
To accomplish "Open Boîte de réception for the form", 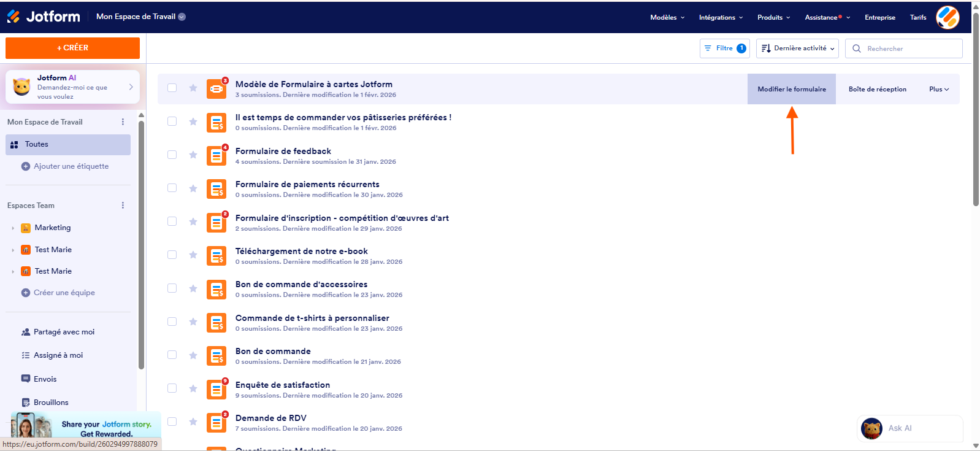I will click(877, 89).
